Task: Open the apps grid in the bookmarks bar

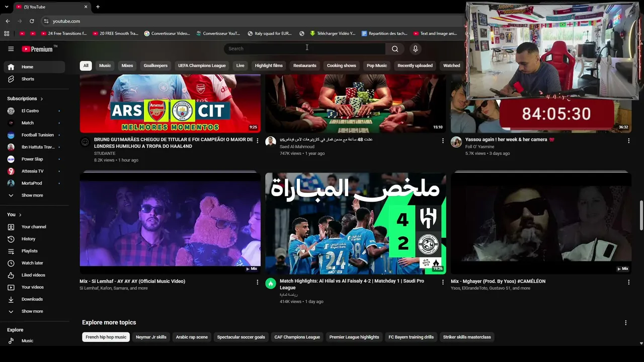Action: (x=7, y=34)
